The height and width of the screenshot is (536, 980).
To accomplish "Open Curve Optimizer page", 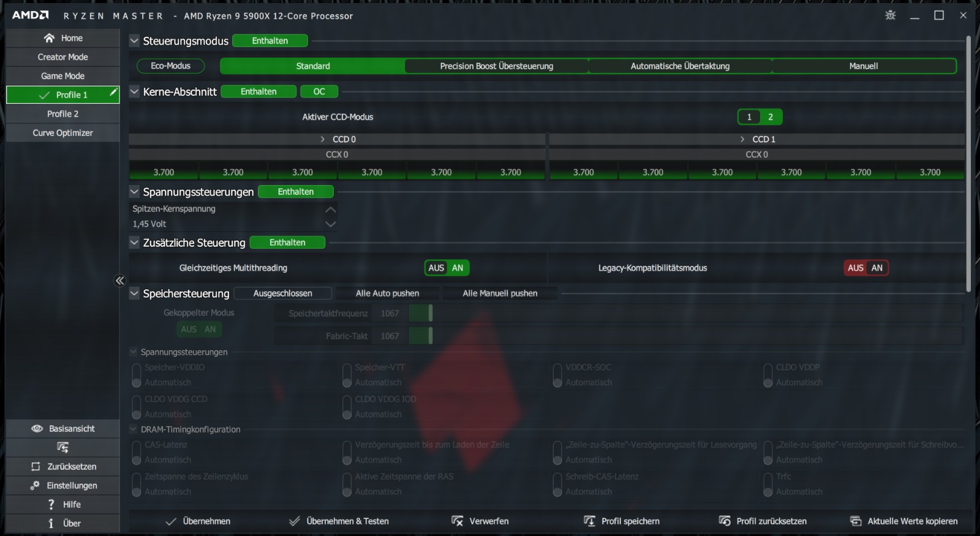I will point(62,133).
